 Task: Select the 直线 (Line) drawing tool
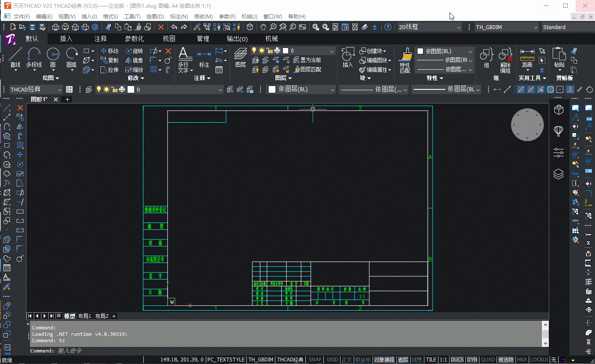[x=15, y=57]
